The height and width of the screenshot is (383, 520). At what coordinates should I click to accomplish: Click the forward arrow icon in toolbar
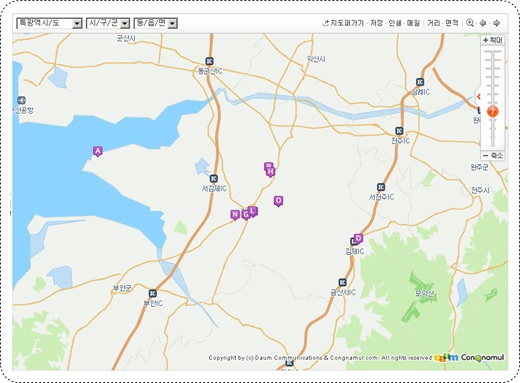(x=496, y=23)
